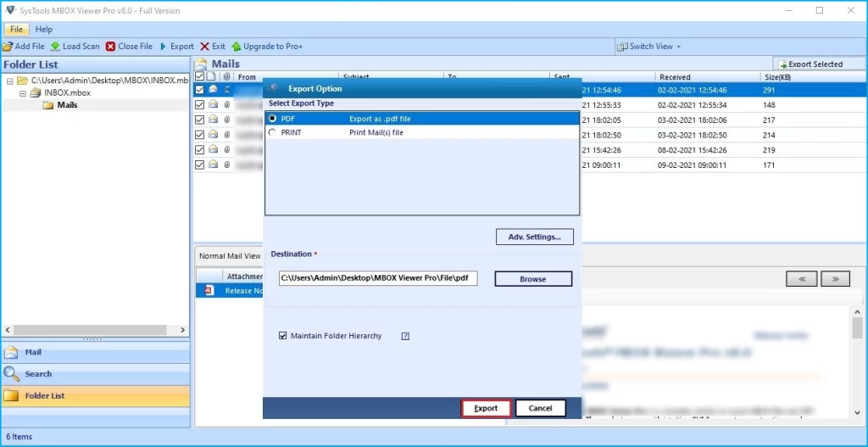Click received date 02-02-2021 12:55:34

click(x=693, y=105)
